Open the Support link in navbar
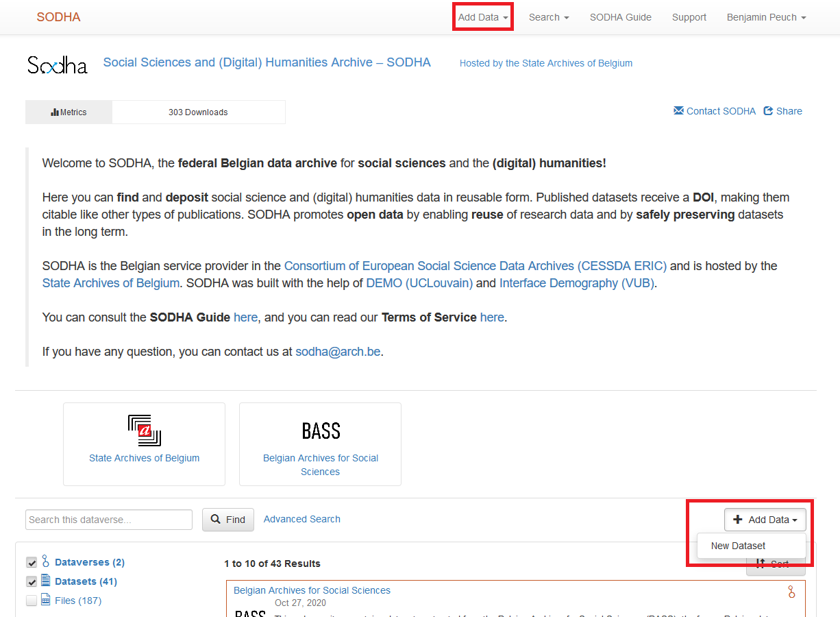The width and height of the screenshot is (840, 617). point(689,17)
